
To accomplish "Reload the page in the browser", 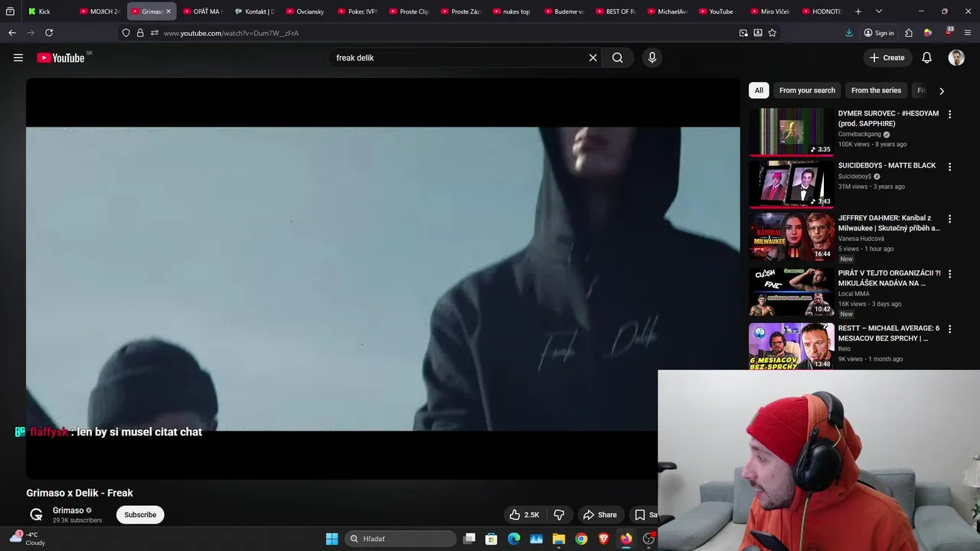I will (49, 33).
